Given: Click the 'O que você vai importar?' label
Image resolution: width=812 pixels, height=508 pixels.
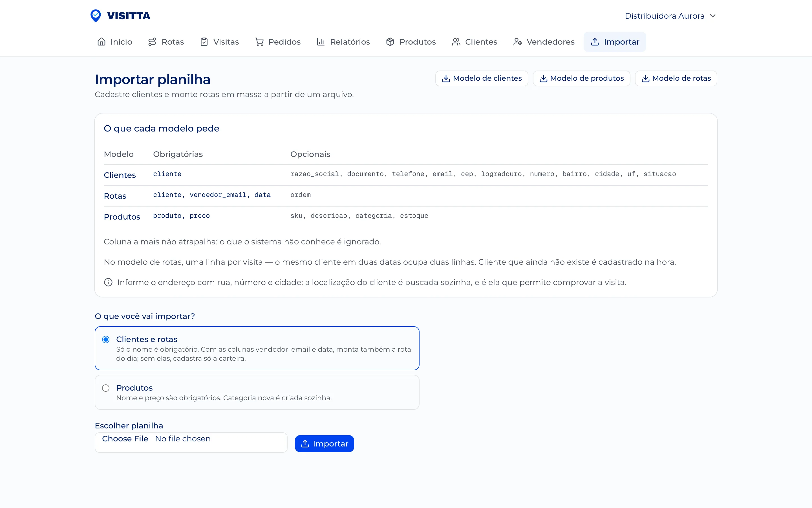Looking at the screenshot, I should coord(145,316).
